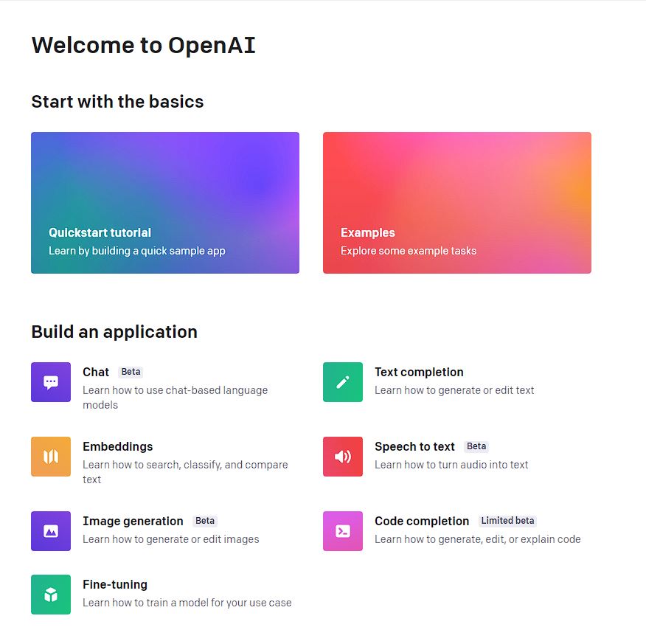Click the purple Image generation icon
The image size is (646, 644).
(51, 531)
